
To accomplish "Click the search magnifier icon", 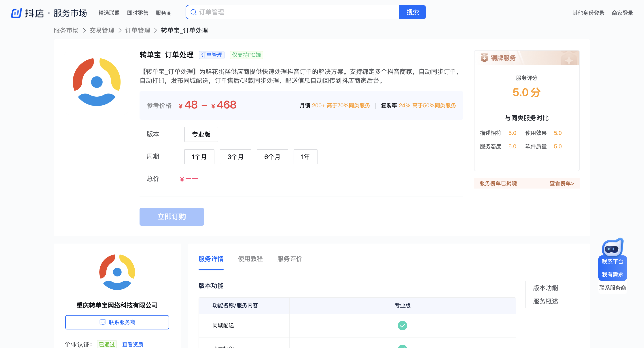I will pyautogui.click(x=193, y=12).
